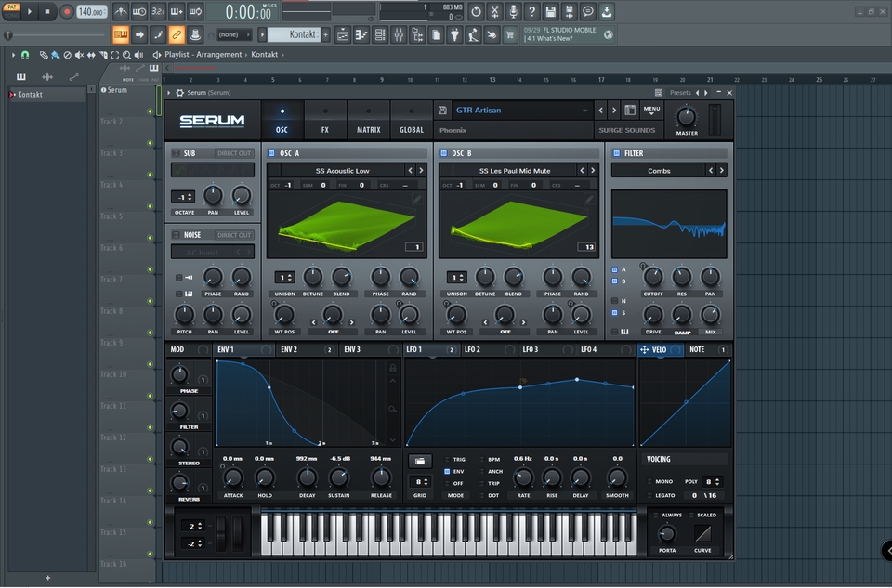892x588 pixels.
Task: Open the channel rack icon
Action: 380,35
